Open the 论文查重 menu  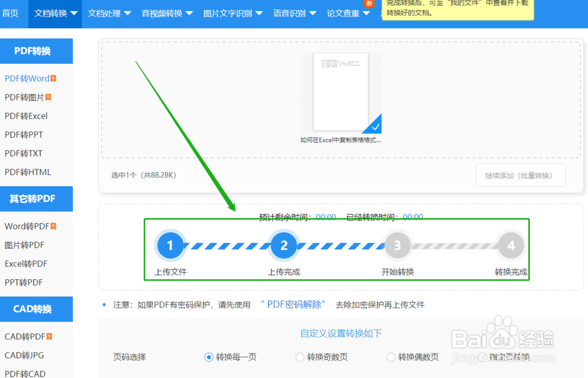click(x=347, y=14)
